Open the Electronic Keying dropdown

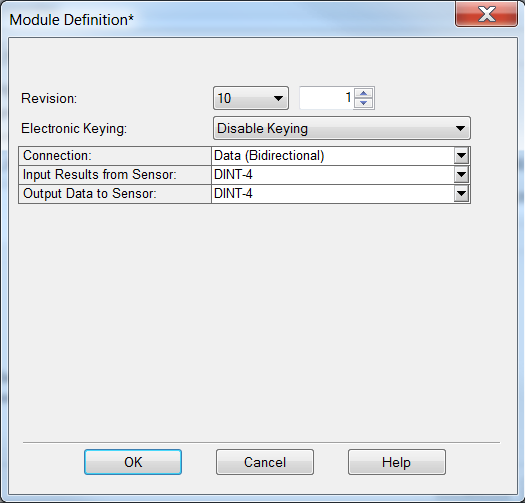pyautogui.click(x=342, y=128)
